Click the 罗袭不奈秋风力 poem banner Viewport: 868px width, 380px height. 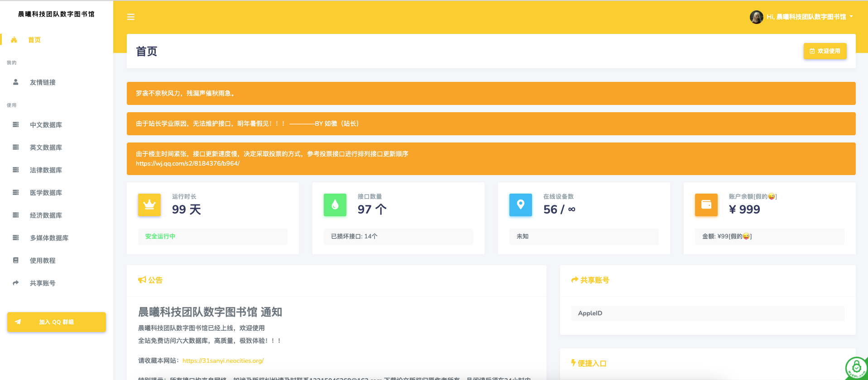(x=491, y=93)
